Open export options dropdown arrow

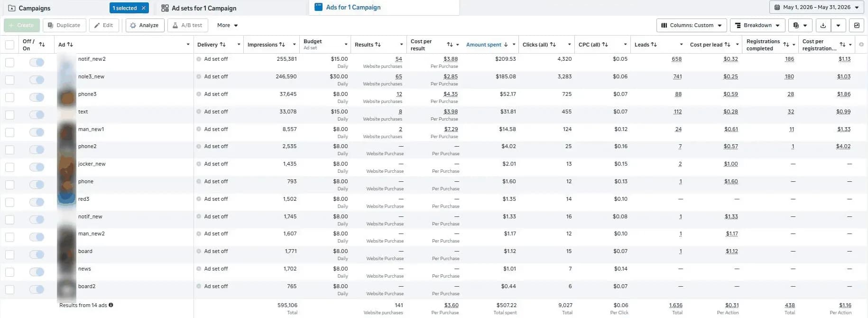[838, 25]
